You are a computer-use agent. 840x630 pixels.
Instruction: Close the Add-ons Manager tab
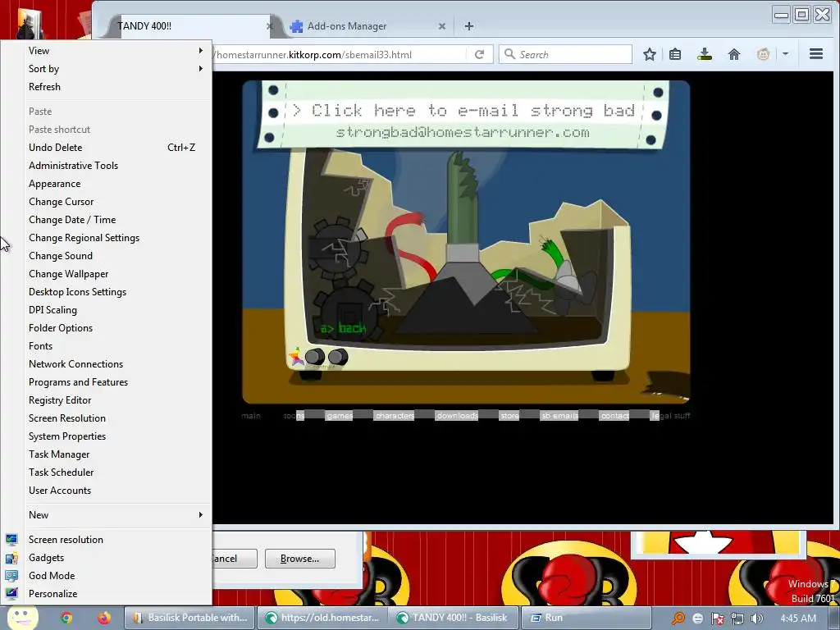tap(442, 26)
